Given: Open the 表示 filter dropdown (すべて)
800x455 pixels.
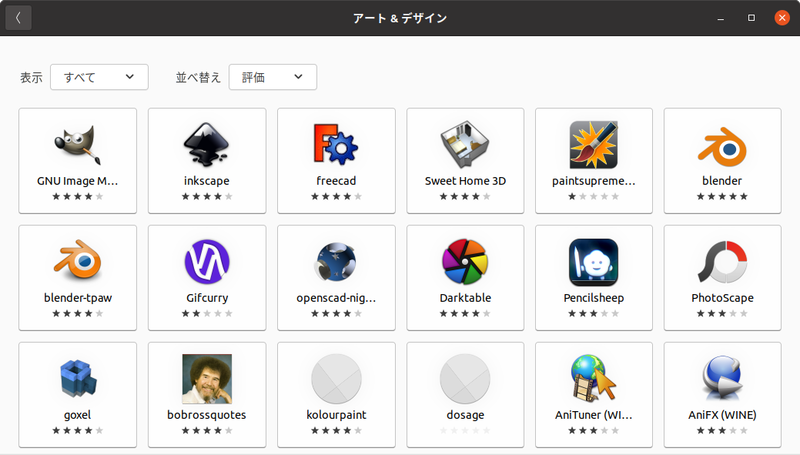Looking at the screenshot, I should point(99,77).
